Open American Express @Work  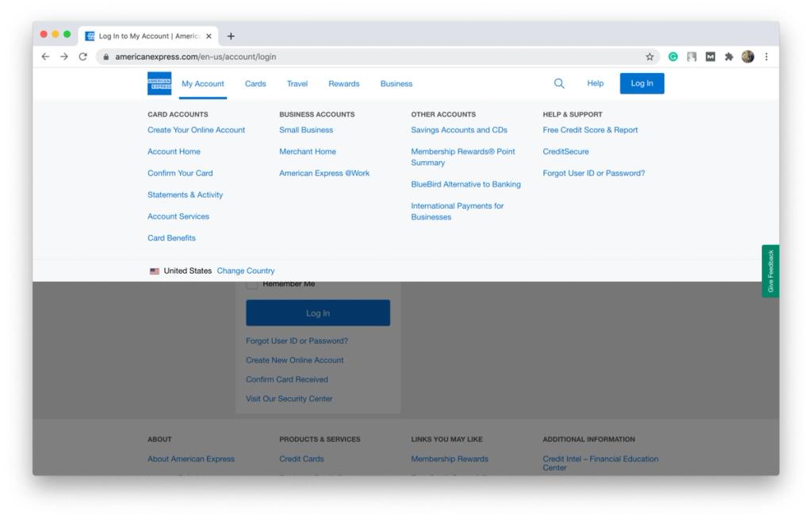324,173
